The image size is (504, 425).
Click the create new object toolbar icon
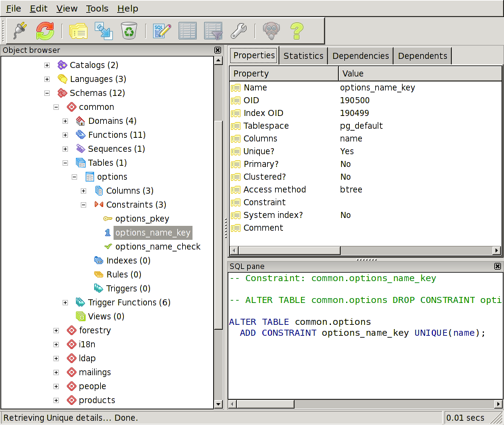103,30
